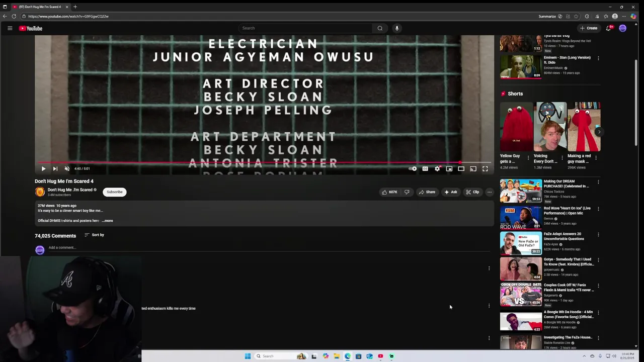Create a Clip of the video
Viewport: 644px width, 362px height.
472,192
